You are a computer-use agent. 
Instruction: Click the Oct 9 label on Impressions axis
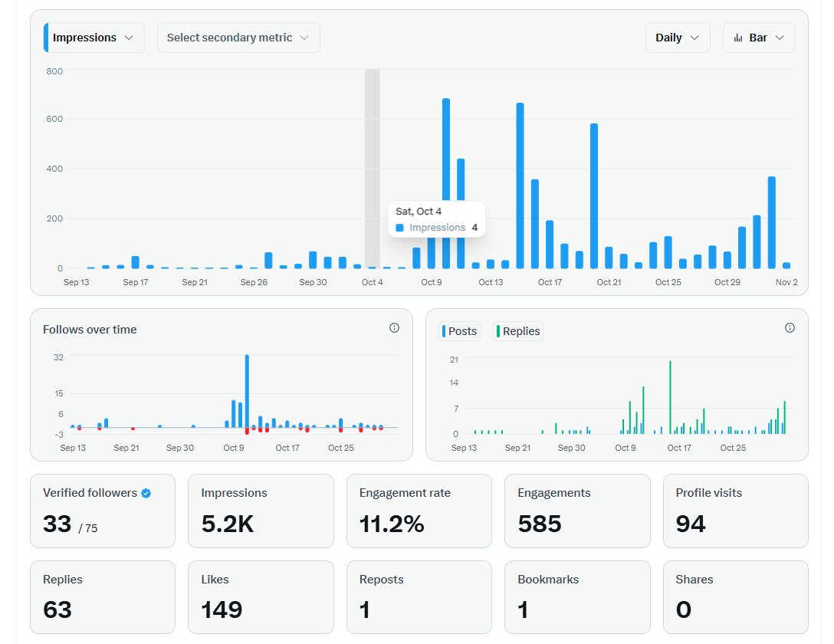click(x=432, y=282)
